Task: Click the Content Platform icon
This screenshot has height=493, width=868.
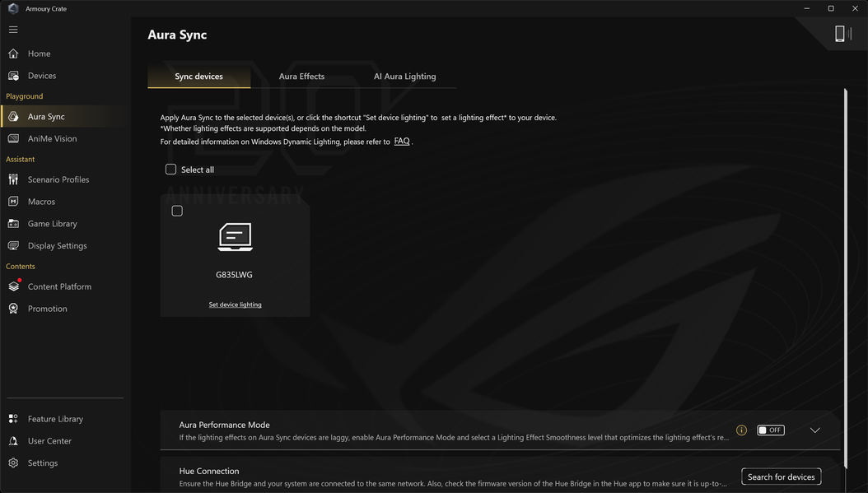Action: [x=14, y=286]
